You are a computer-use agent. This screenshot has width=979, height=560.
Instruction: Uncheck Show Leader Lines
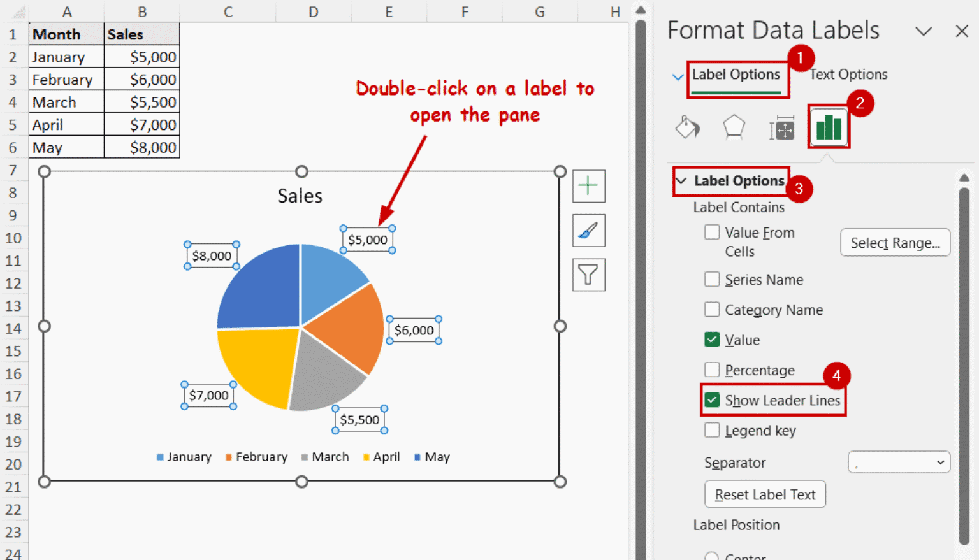tap(712, 400)
